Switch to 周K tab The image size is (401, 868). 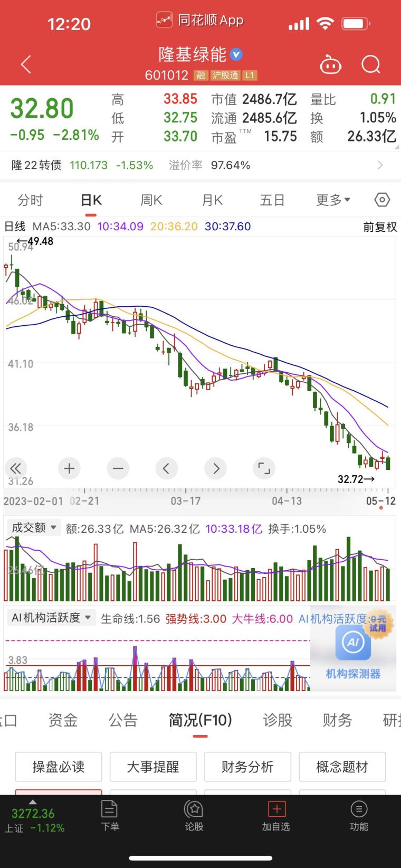coord(151,200)
